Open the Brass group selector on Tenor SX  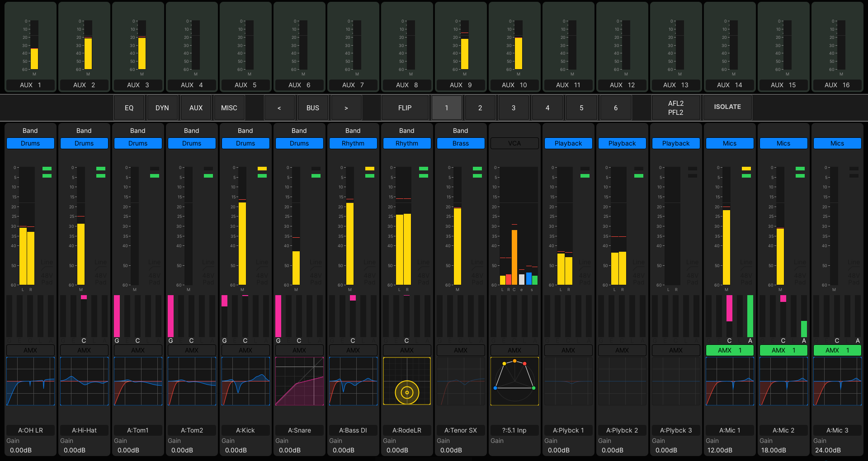(x=461, y=143)
